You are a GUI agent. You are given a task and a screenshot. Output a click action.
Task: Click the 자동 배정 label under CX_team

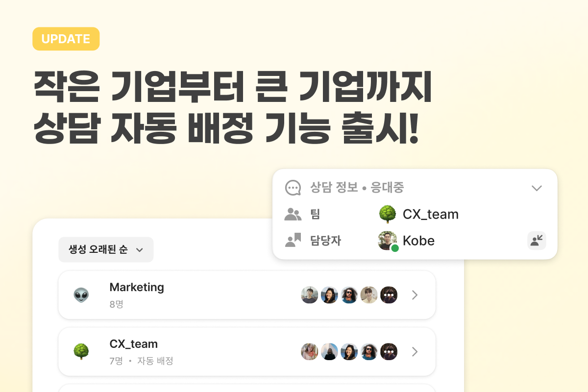(x=155, y=361)
